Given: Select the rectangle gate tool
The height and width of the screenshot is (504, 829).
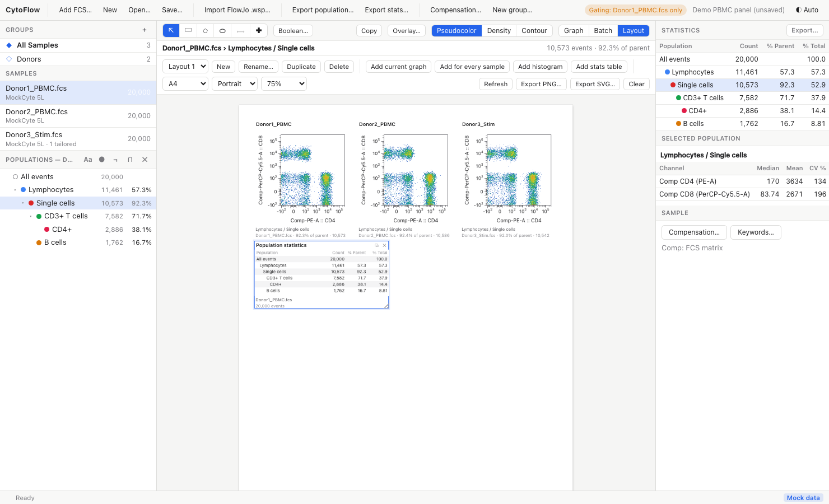Looking at the screenshot, I should click(x=188, y=31).
